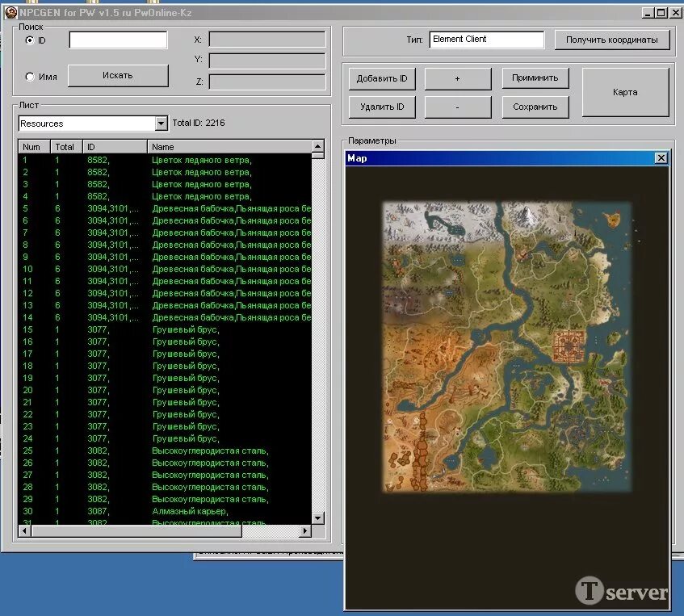
Task: Click the Сохранить button
Action: click(535, 107)
